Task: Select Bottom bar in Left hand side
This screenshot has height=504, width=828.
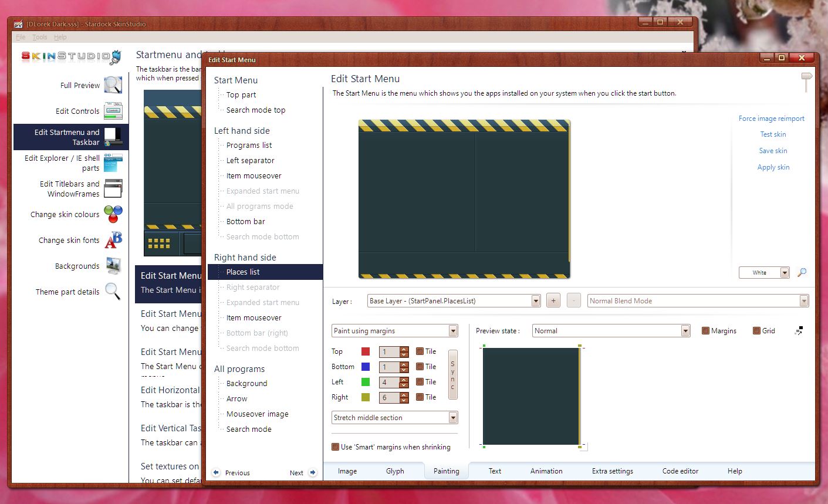Action: click(x=246, y=222)
